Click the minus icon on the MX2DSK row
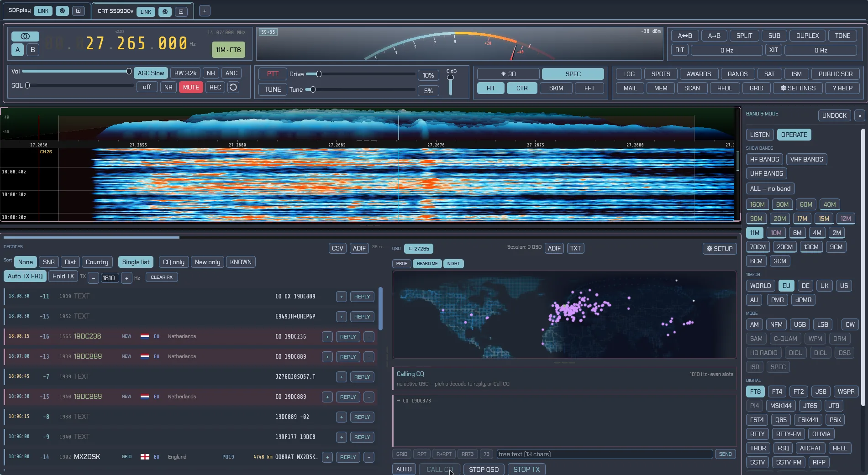Viewport: 868px width, 475px height. [369, 457]
